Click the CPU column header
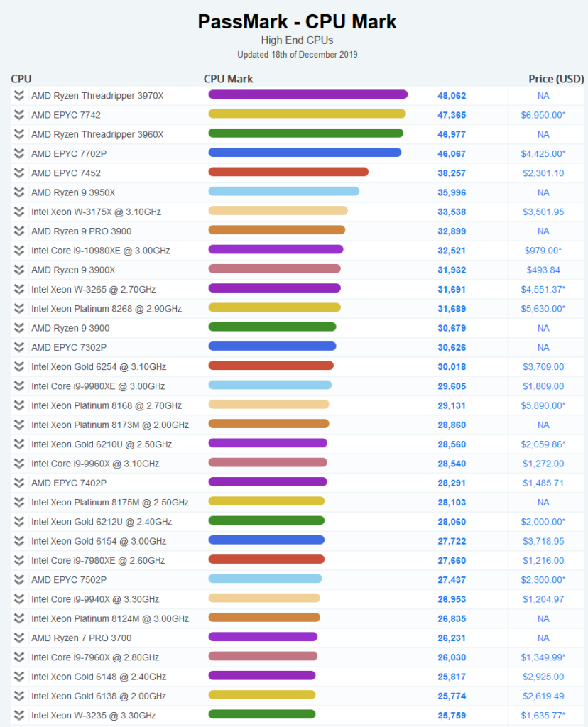This screenshot has height=727, width=588. click(x=21, y=79)
